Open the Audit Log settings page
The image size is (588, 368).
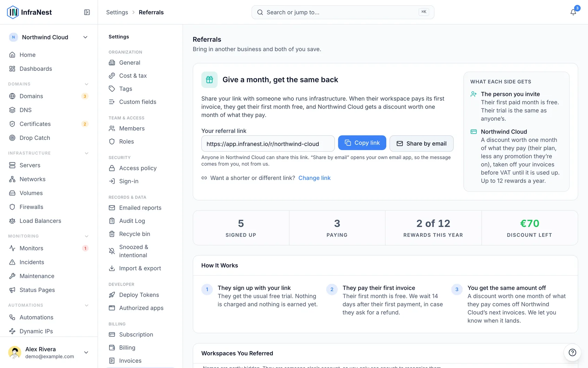140,221
